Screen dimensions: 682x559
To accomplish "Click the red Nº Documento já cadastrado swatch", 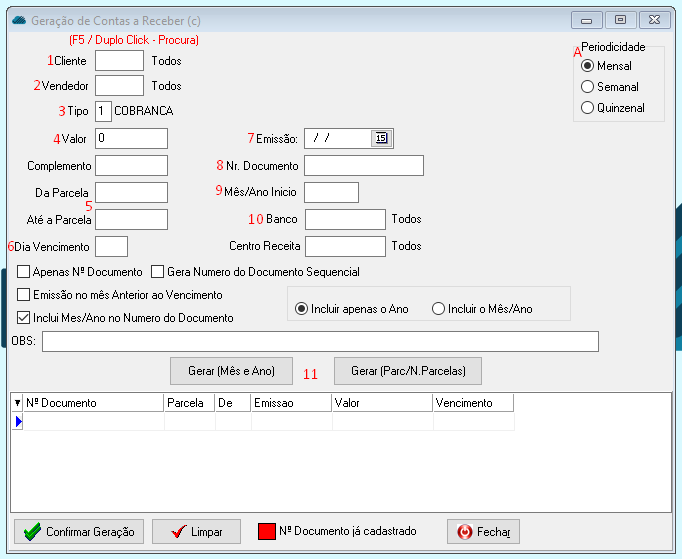I will (x=266, y=531).
